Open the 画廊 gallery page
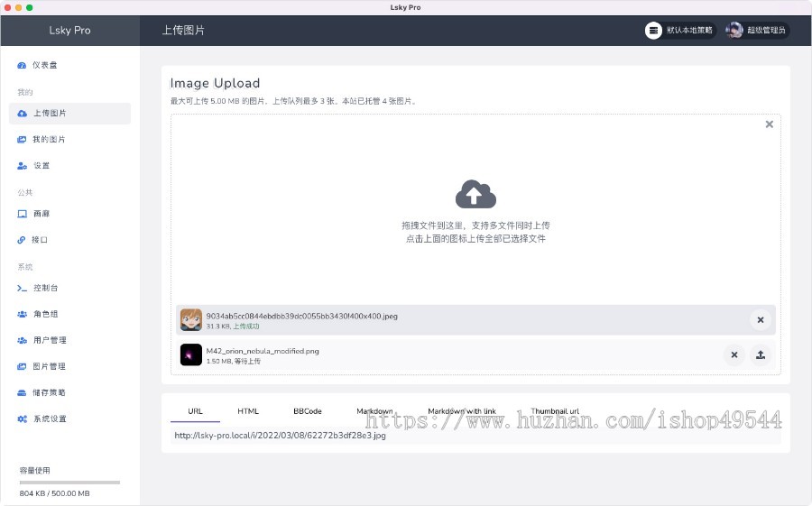812x506 pixels. [x=69, y=214]
